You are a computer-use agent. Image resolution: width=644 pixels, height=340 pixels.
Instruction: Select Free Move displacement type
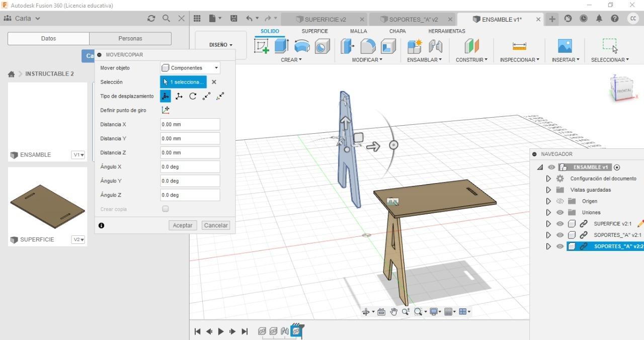165,96
